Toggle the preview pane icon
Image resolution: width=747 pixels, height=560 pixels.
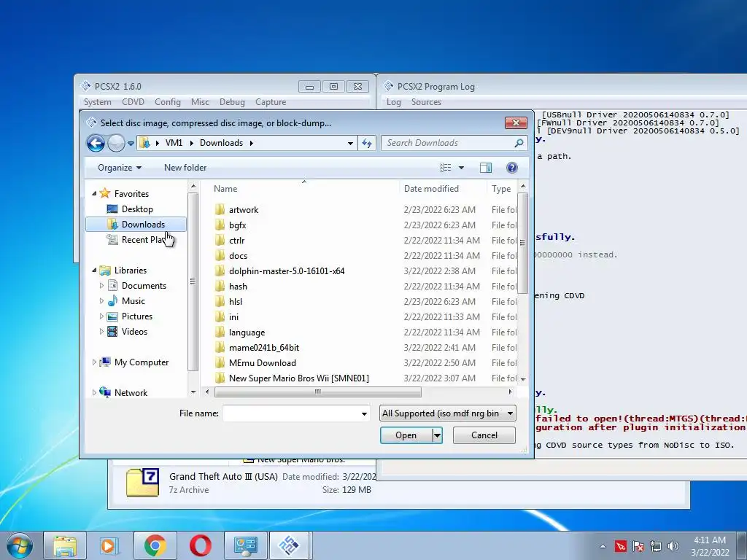pyautogui.click(x=485, y=168)
